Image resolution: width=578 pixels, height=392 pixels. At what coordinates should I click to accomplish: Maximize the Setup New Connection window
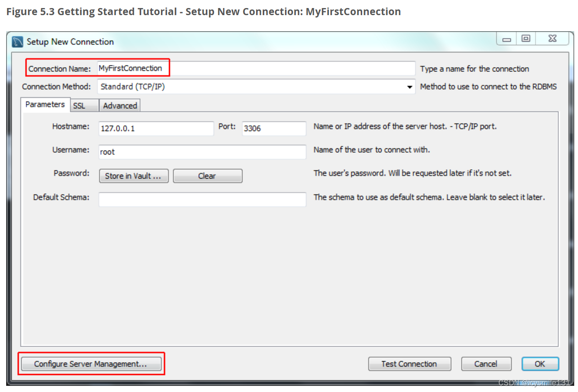point(526,39)
